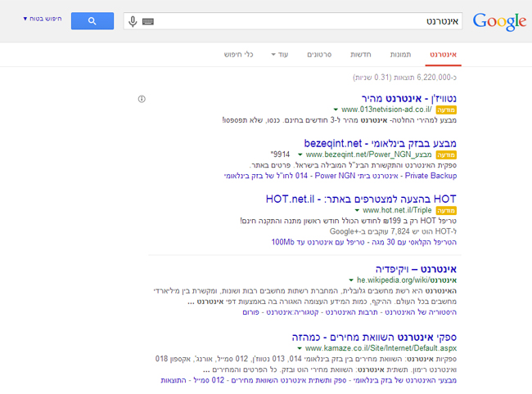Select the אינטרנט (Web) tab

click(443, 55)
